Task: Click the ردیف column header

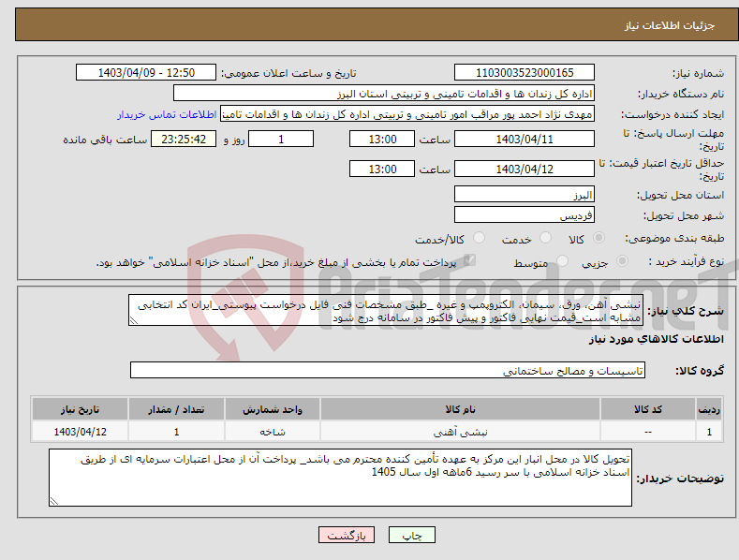Action: click(x=709, y=409)
